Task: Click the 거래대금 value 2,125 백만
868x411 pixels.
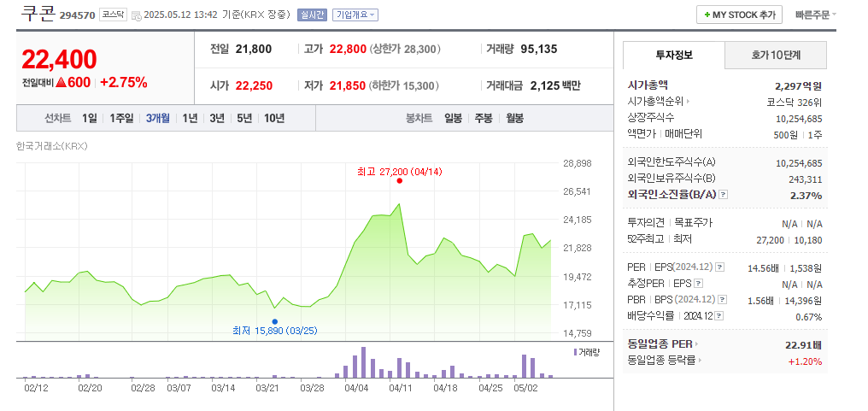Action: 555,85
